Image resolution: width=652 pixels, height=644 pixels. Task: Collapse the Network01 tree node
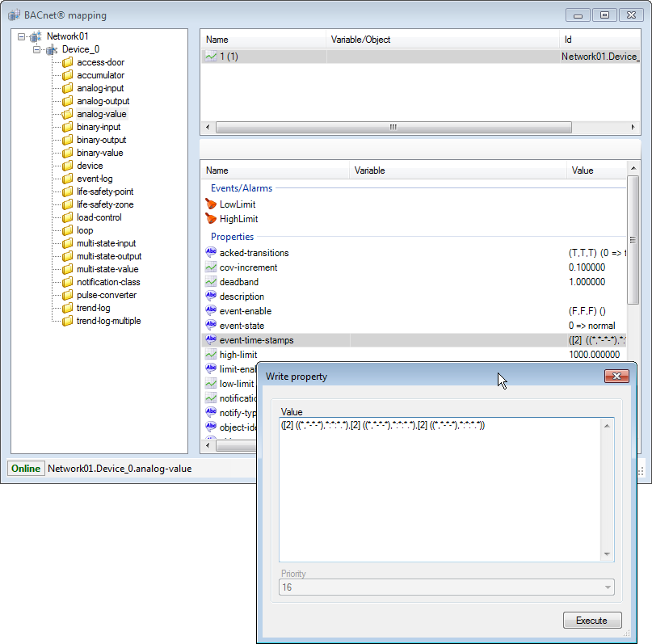pos(21,36)
